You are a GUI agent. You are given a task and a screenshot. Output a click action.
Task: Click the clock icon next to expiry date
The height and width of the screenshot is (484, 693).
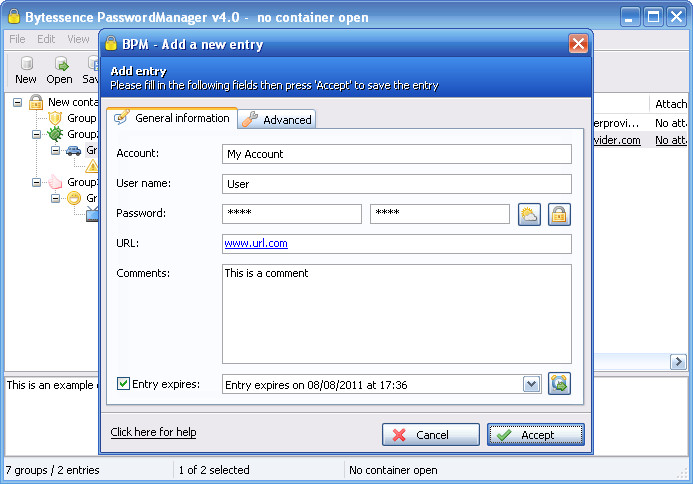(559, 384)
